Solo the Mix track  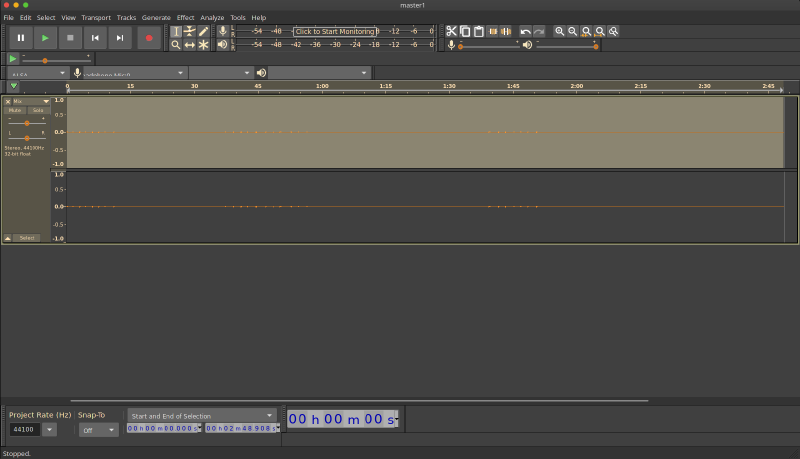[x=37, y=110]
